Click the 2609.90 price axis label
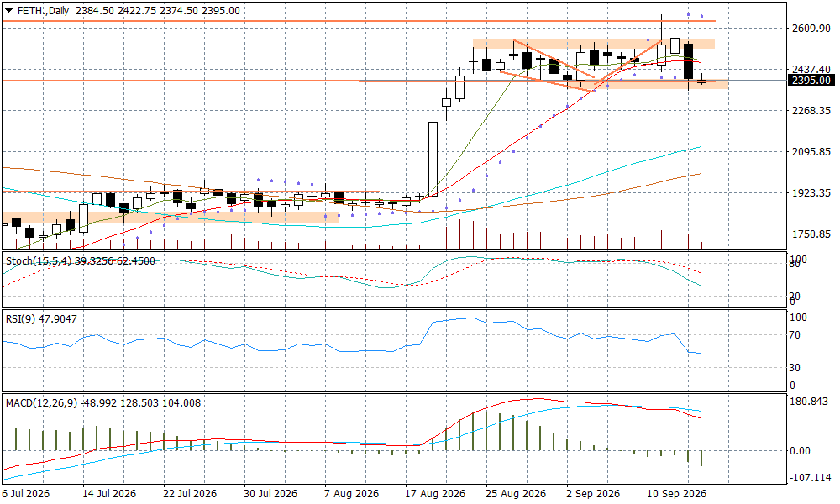The image size is (840, 504). tap(811, 29)
